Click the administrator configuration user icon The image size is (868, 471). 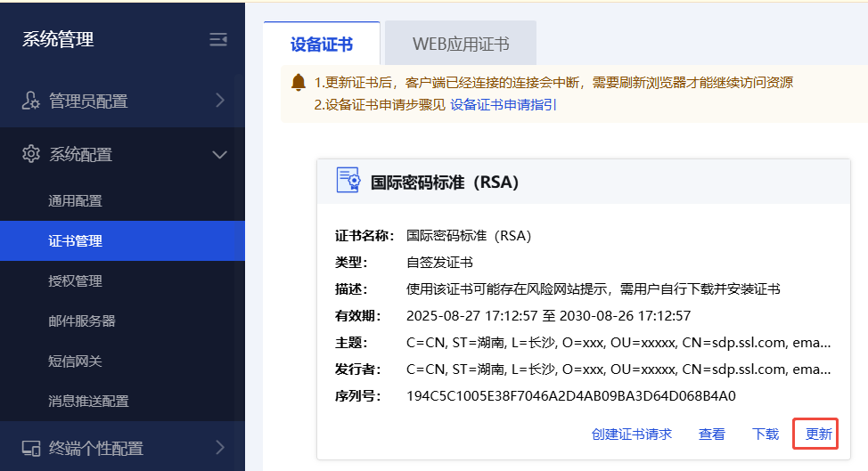click(30, 102)
